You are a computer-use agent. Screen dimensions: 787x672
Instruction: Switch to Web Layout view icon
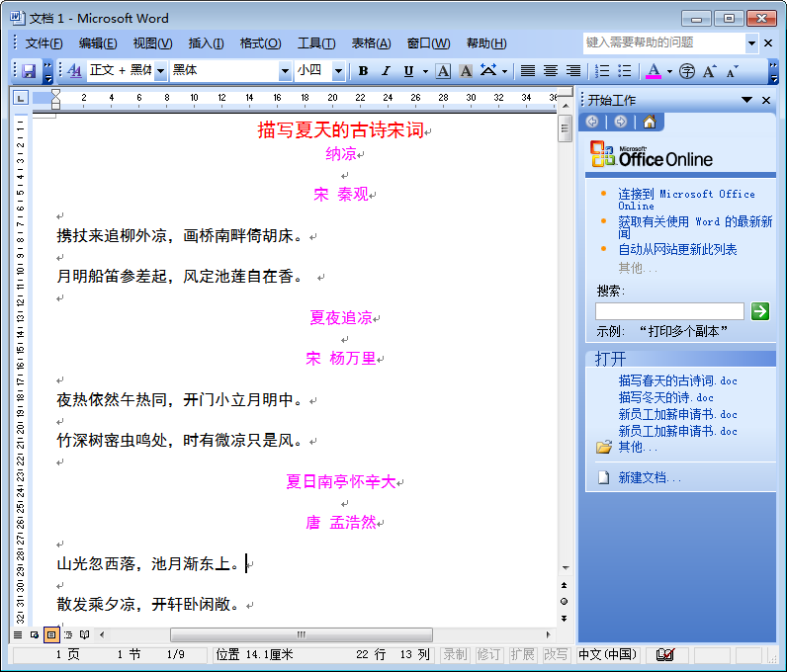click(35, 634)
